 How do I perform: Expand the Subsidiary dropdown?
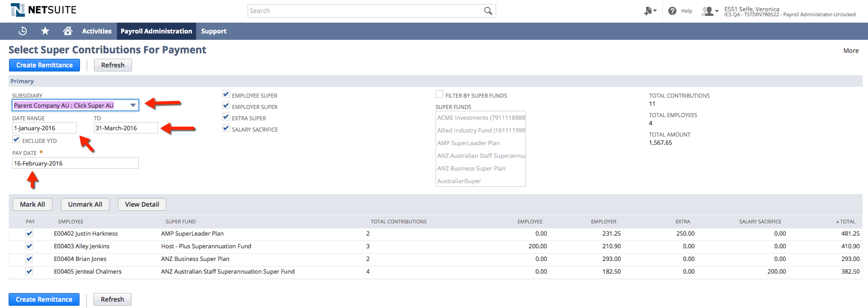click(133, 105)
